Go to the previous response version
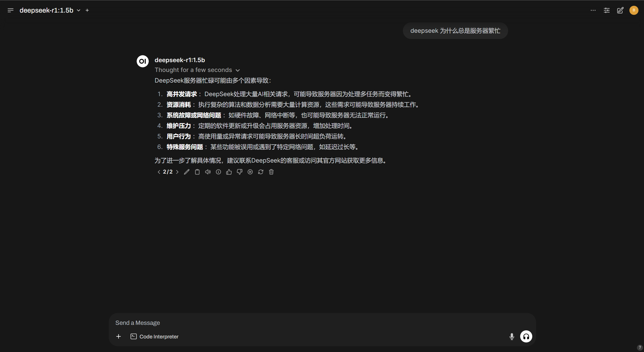The width and height of the screenshot is (644, 352). click(159, 172)
